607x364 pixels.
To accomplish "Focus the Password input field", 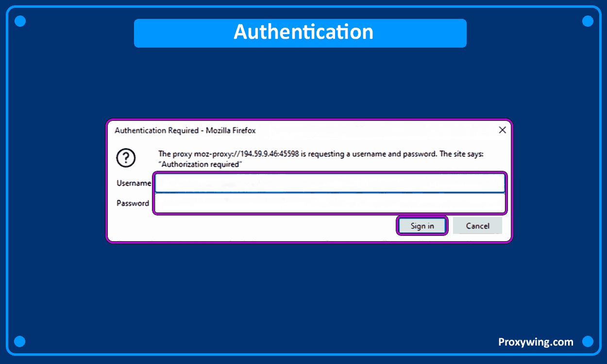I will pyautogui.click(x=330, y=203).
